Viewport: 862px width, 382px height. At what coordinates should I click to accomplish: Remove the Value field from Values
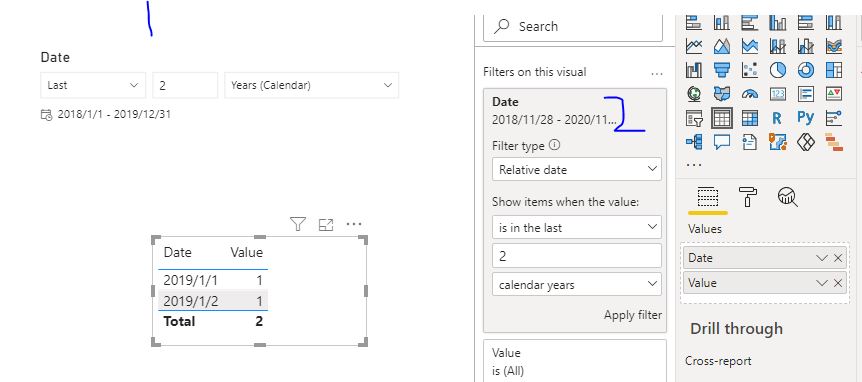(x=838, y=283)
